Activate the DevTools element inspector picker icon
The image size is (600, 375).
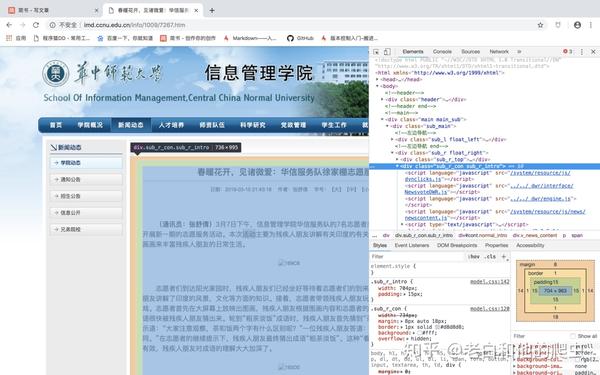click(376, 52)
